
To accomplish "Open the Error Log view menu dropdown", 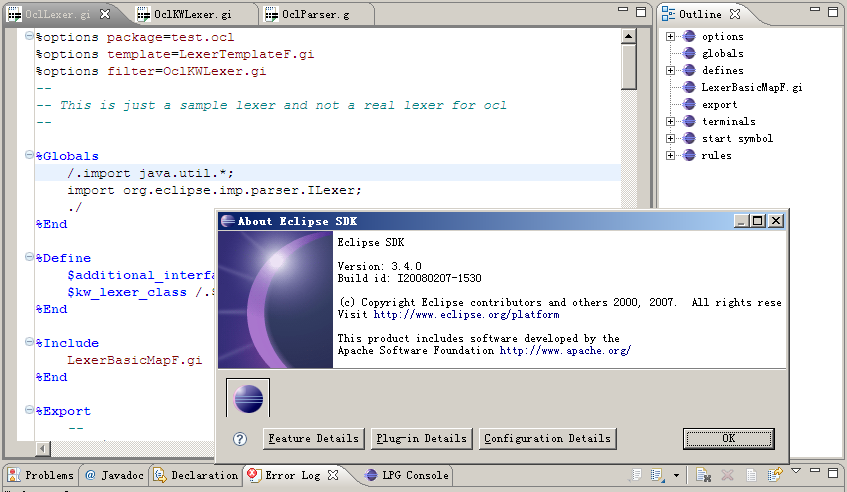I will pos(796,471).
